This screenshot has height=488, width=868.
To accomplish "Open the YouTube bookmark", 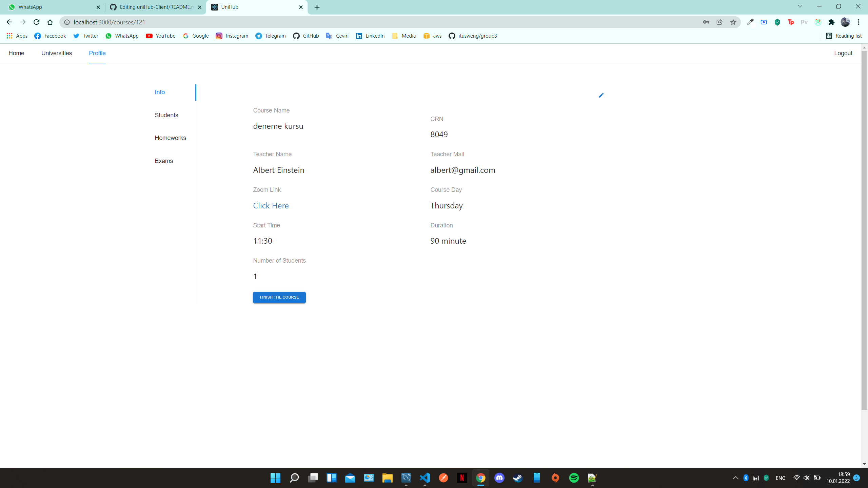I will coord(161,36).
